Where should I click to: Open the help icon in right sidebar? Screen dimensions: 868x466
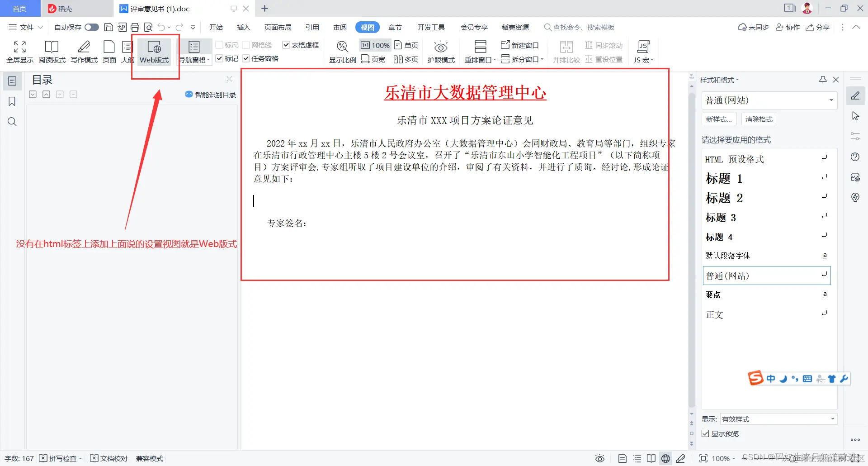coord(855,157)
